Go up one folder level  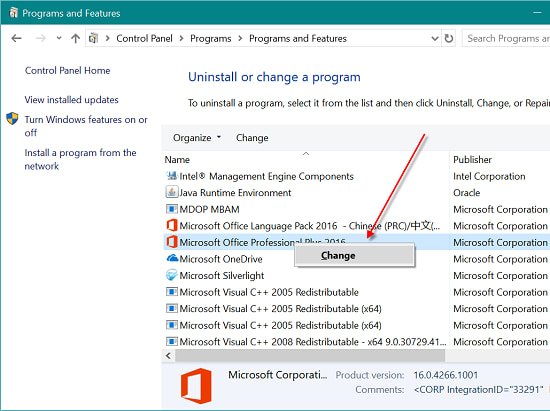click(75, 38)
